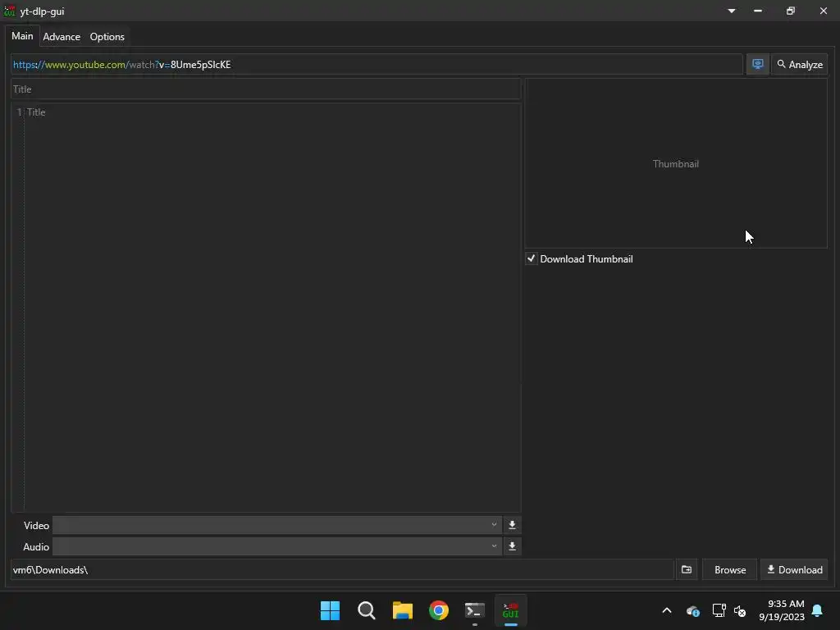The image size is (840, 630).
Task: Uncheck Download Thumbnail checkbox
Action: [531, 258]
